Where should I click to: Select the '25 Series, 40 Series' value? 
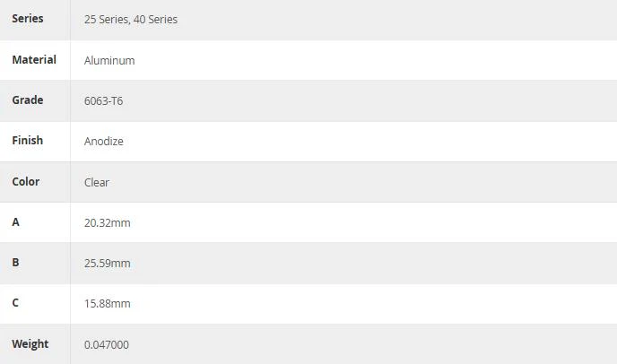pyautogui.click(x=131, y=20)
